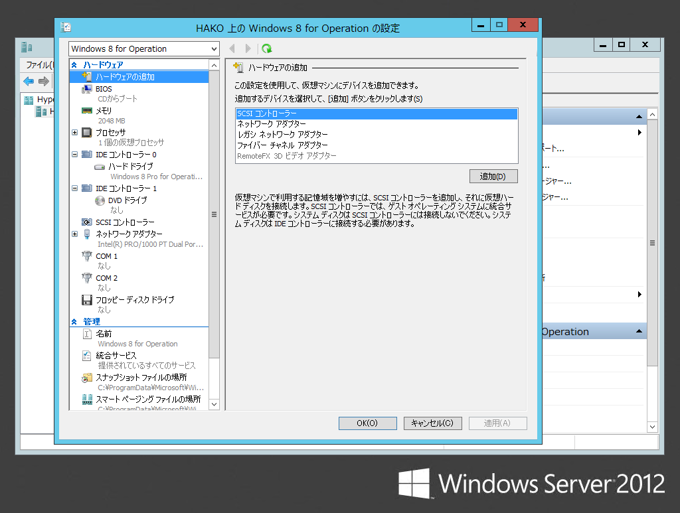Click 提供されているすべてのサービス text
This screenshot has height=513, width=680.
[147, 366]
